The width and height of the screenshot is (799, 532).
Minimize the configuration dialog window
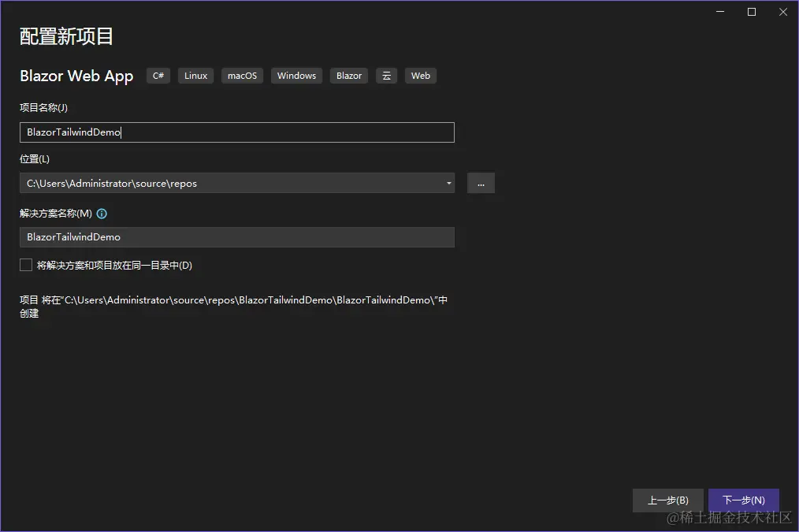pyautogui.click(x=720, y=12)
